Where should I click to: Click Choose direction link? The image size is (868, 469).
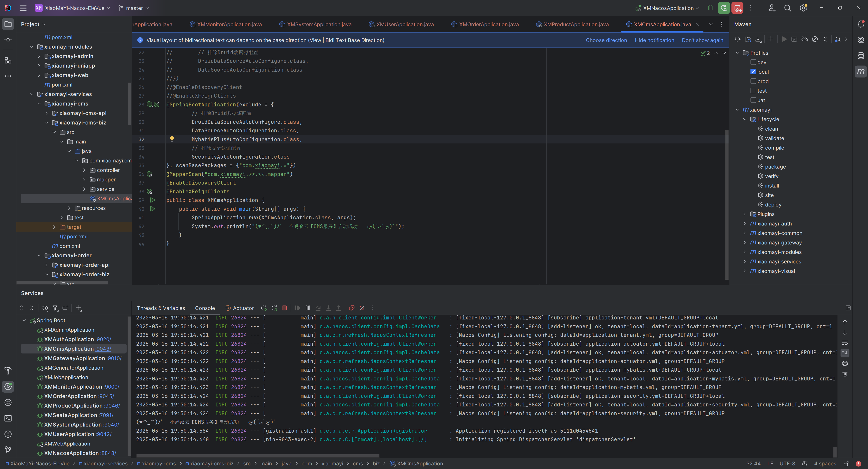[606, 40]
